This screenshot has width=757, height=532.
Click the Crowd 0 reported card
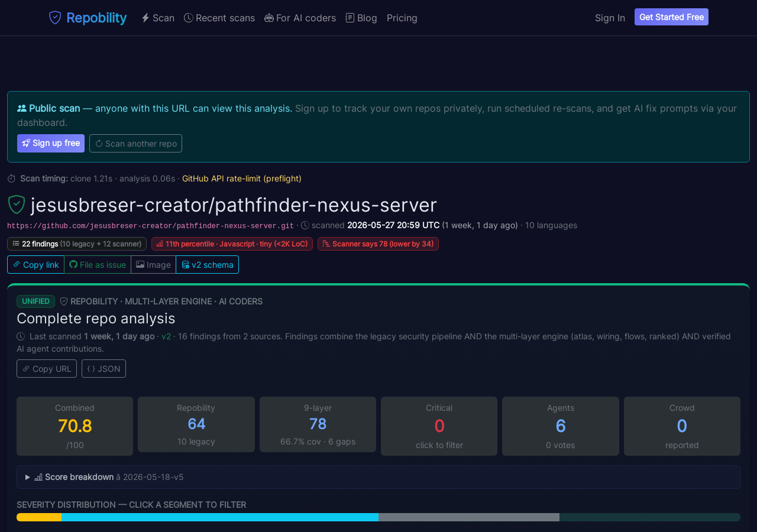(x=682, y=426)
